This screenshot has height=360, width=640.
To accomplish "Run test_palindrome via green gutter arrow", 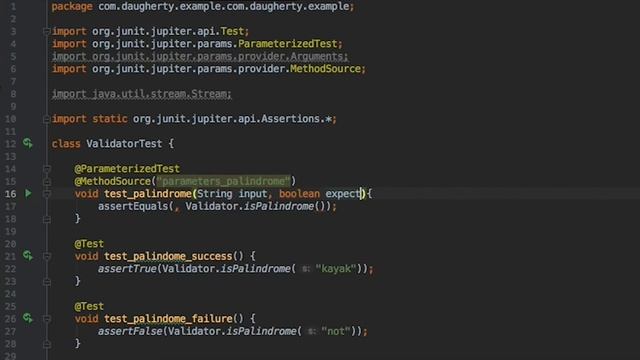I will pos(28,193).
